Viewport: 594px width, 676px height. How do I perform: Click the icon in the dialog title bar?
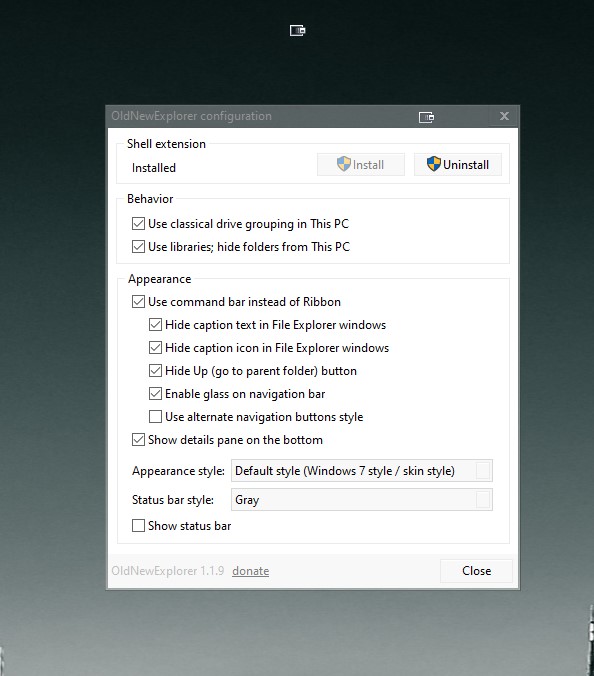(x=426, y=117)
